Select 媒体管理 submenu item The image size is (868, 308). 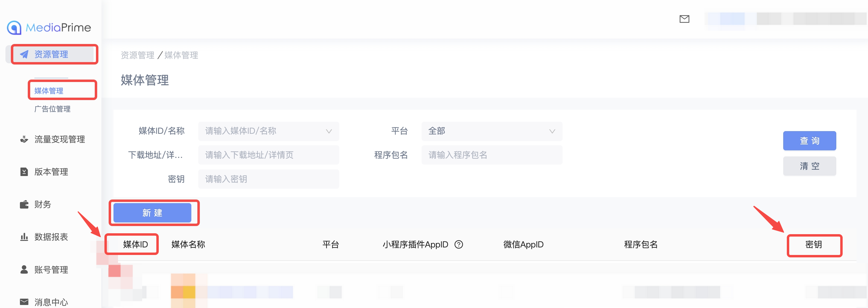[x=49, y=90]
